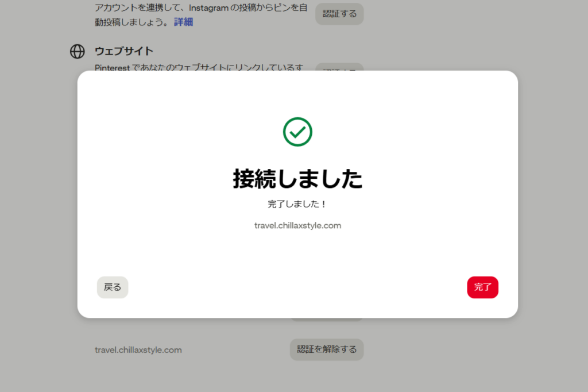Confirm the connection using the 完了 button
Image resolution: width=588 pixels, height=392 pixels.
(x=482, y=287)
